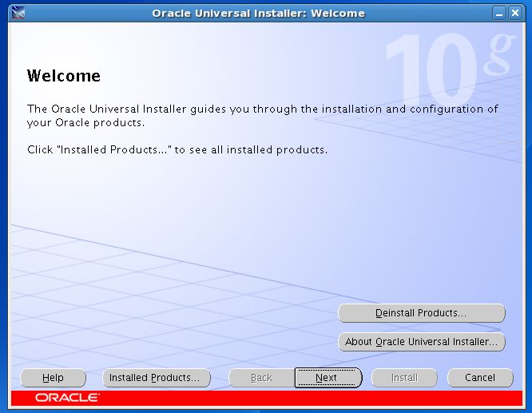Show Installed Products list

(x=156, y=378)
